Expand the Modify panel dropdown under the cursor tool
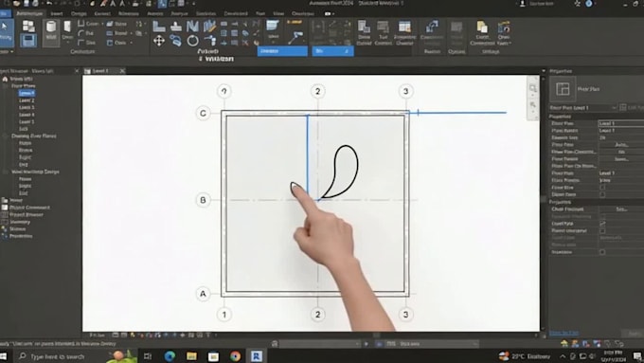Viewport: 644px width, 363px height. pyautogui.click(x=7, y=52)
